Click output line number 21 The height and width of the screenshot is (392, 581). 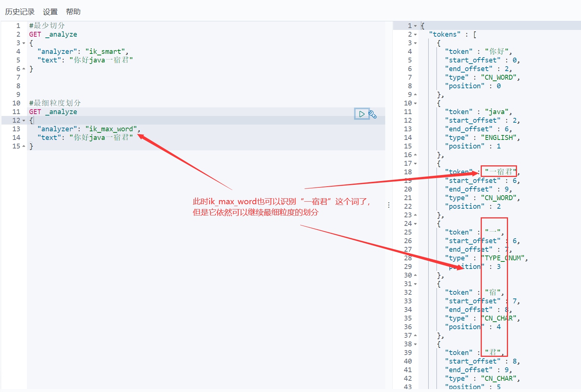(408, 198)
